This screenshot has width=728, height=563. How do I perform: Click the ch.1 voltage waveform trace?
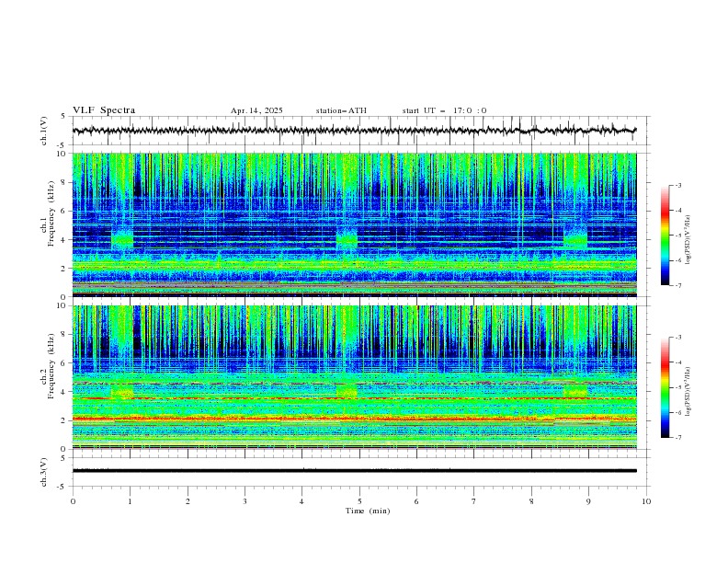[x=354, y=131]
